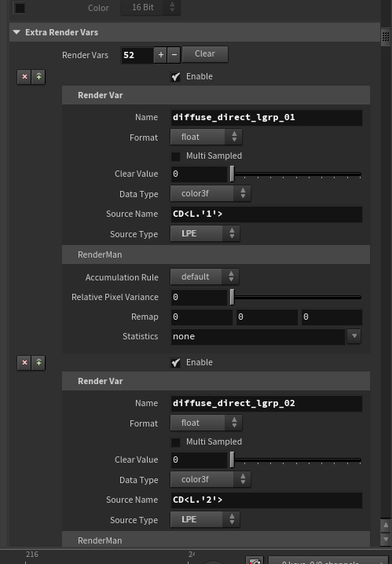Insert render var before diffuse_direct_lgrp_02

(x=38, y=363)
